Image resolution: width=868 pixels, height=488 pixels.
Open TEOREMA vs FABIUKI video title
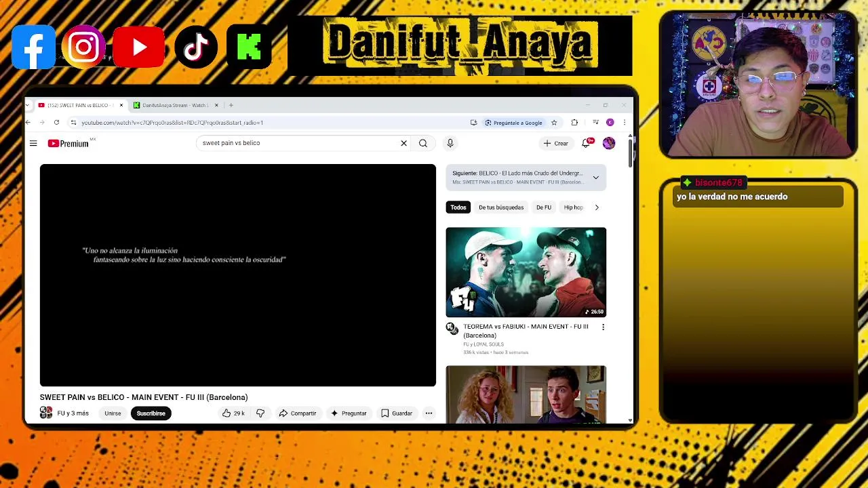[x=526, y=331]
